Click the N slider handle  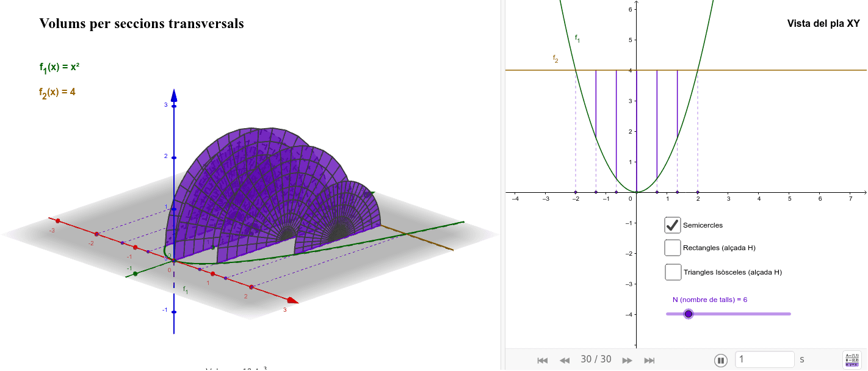coord(689,314)
